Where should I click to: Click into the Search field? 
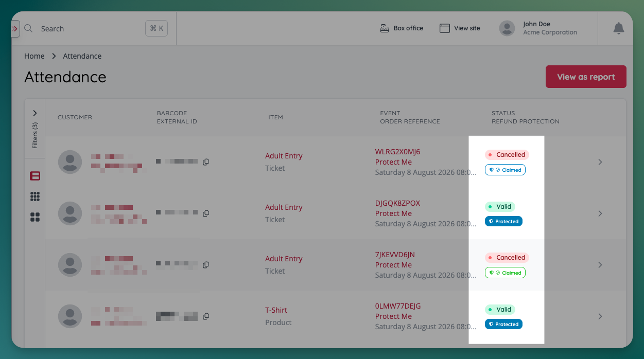pyautogui.click(x=88, y=29)
